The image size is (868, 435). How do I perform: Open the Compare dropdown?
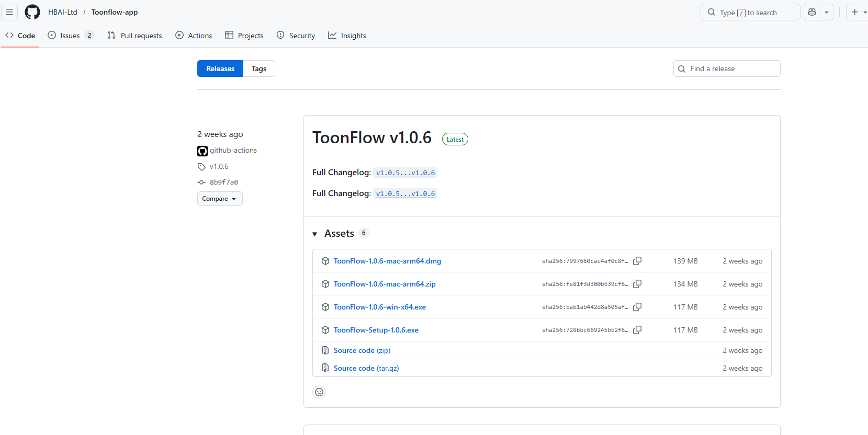pos(220,199)
